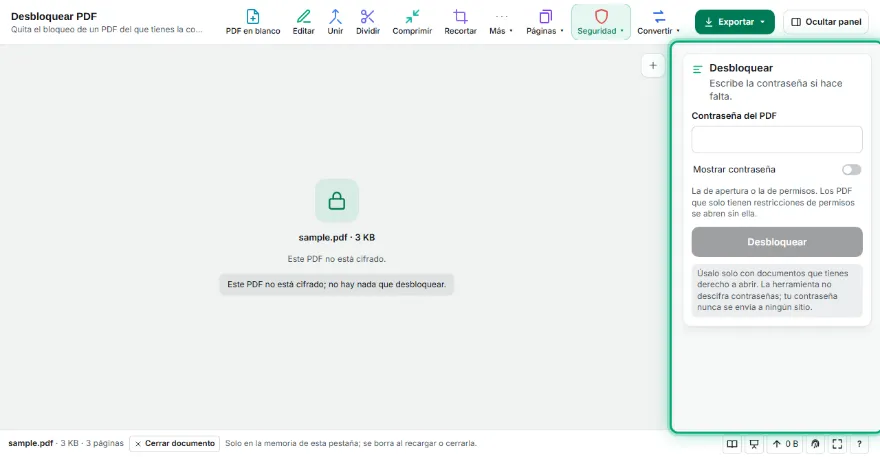
Task: Click the Desbloquear panel header icon
Action: click(698, 70)
